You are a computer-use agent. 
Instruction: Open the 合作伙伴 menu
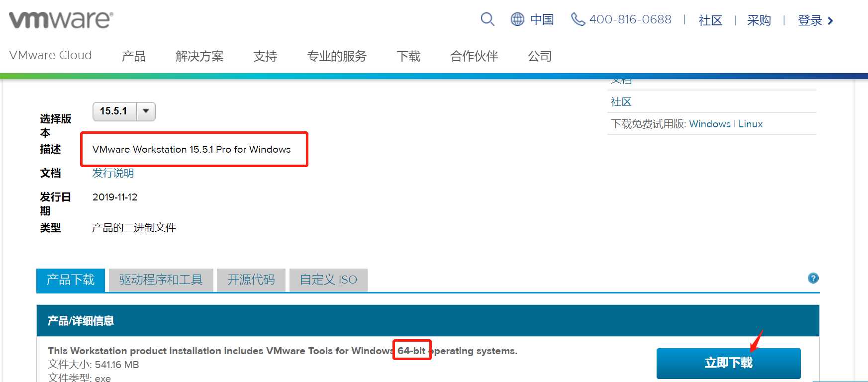click(x=474, y=56)
